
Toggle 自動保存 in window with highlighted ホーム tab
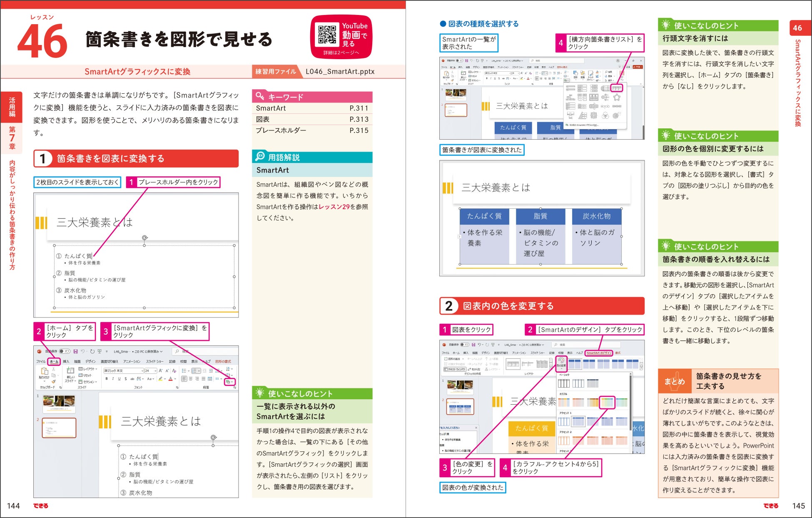(65, 351)
